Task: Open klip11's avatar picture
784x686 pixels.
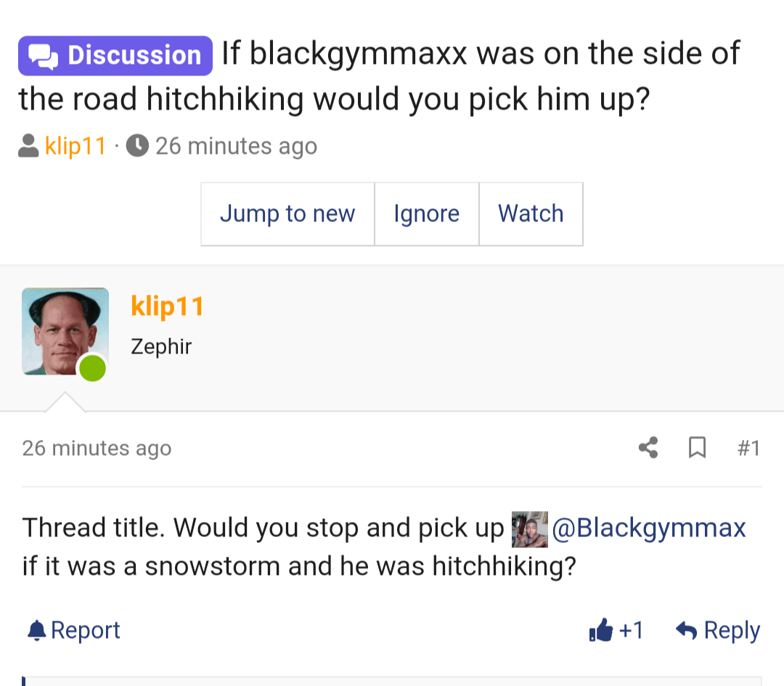Action: pos(65,332)
